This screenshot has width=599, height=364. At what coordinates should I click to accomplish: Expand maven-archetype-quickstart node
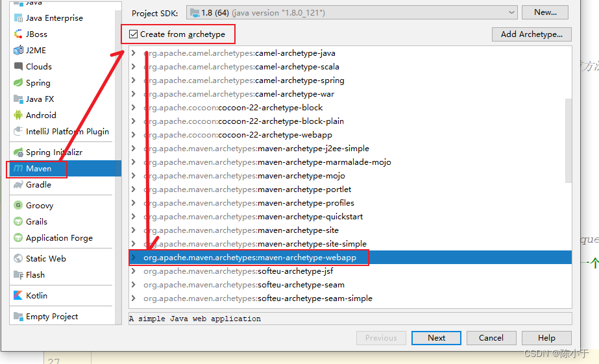133,217
